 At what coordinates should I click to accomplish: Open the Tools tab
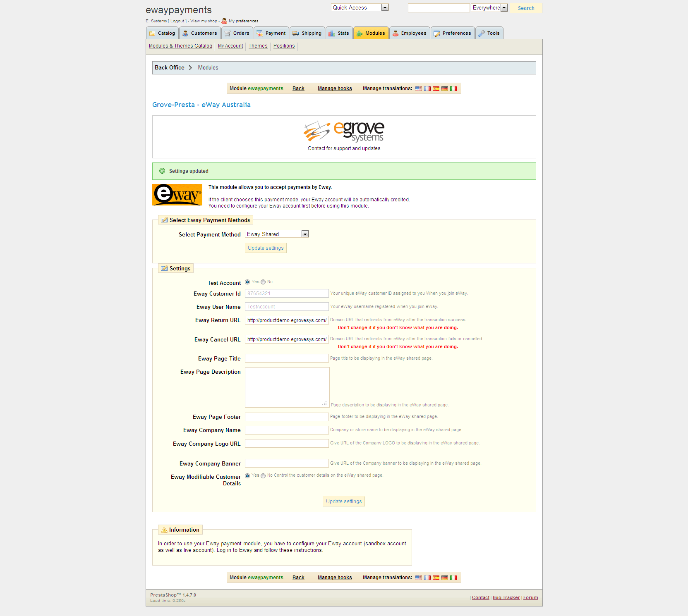(x=489, y=33)
